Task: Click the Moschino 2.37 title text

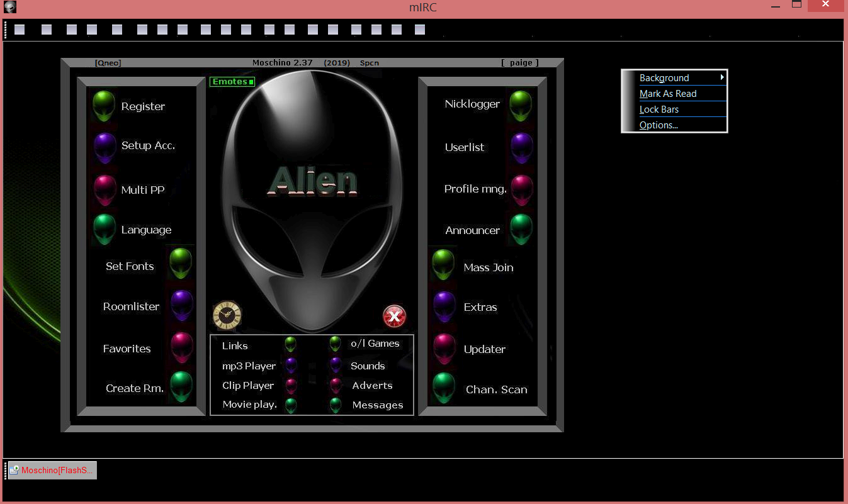Action: click(x=282, y=62)
